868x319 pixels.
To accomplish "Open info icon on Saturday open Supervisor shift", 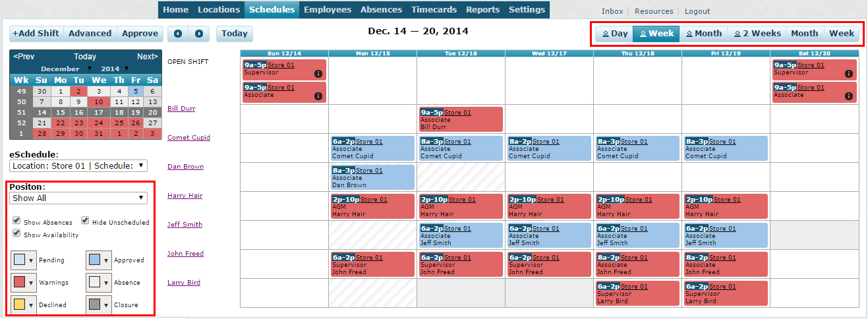I will click(848, 74).
